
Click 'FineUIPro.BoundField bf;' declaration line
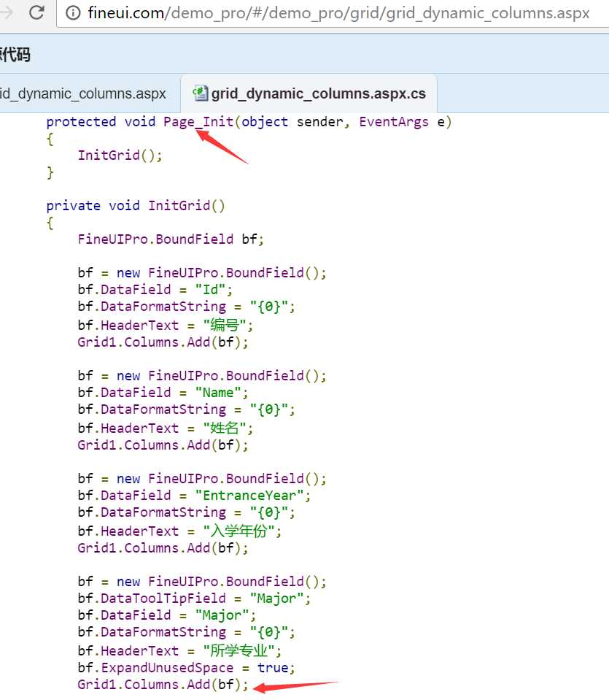pyautogui.click(x=171, y=239)
